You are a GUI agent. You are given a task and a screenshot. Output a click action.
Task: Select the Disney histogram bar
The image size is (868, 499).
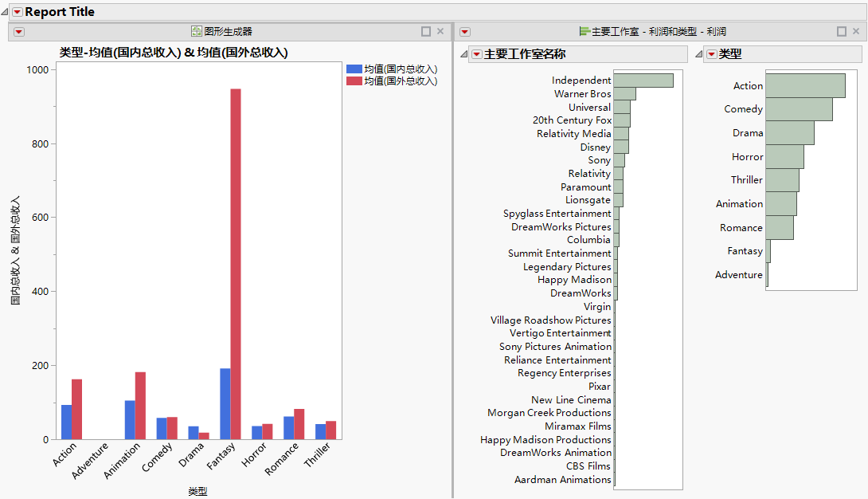click(621, 147)
